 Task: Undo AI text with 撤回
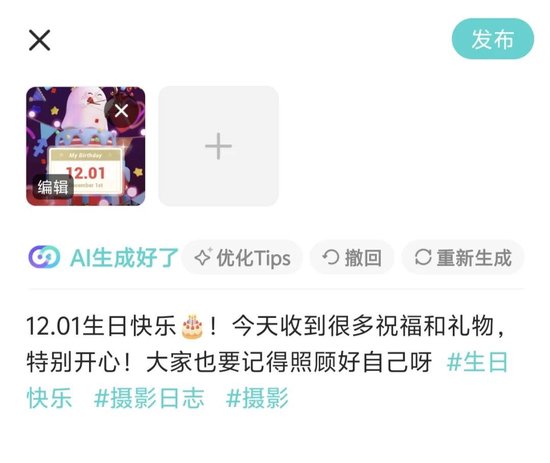pos(352,258)
